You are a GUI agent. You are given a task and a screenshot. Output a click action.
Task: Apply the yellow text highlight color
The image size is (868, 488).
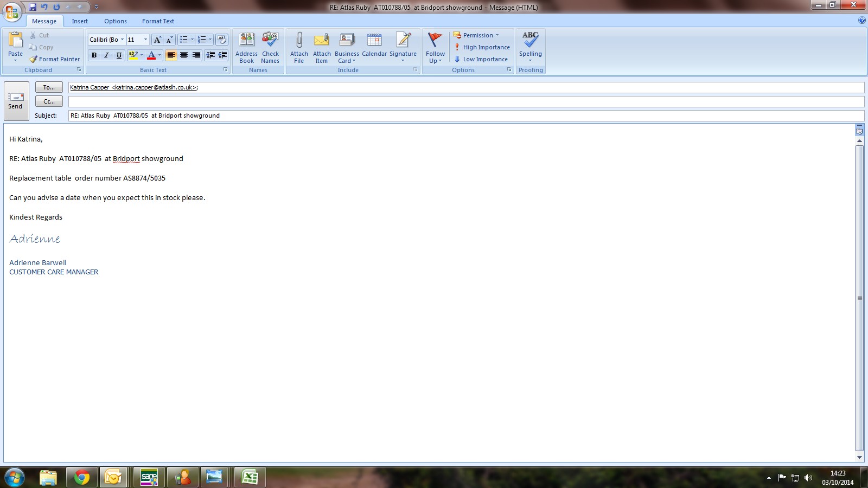133,55
